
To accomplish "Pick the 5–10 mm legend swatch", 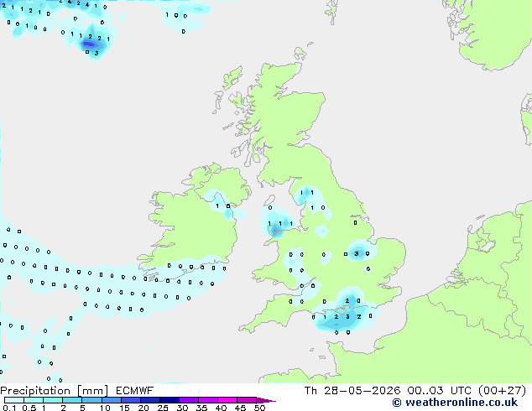I will pos(91,400).
